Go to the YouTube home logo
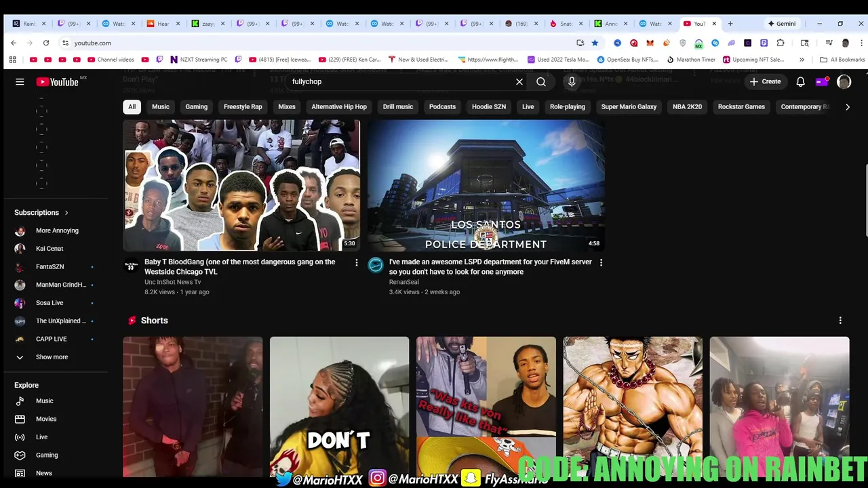 pos(58,81)
